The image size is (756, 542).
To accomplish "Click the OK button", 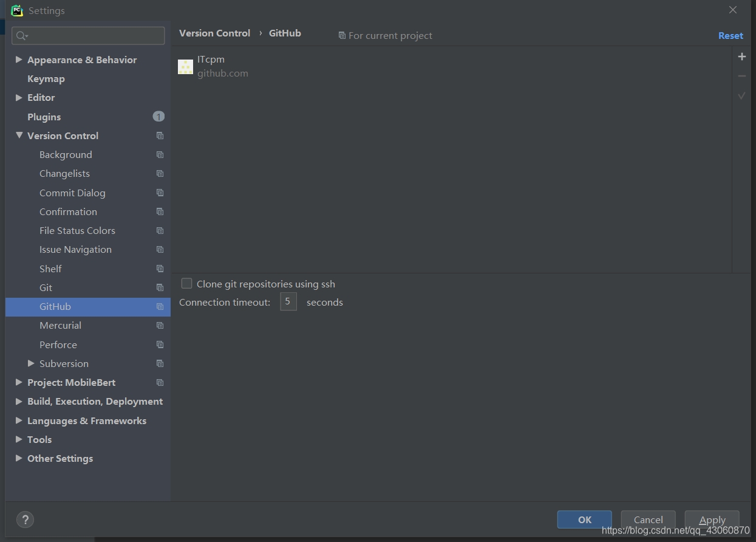I will (x=584, y=520).
